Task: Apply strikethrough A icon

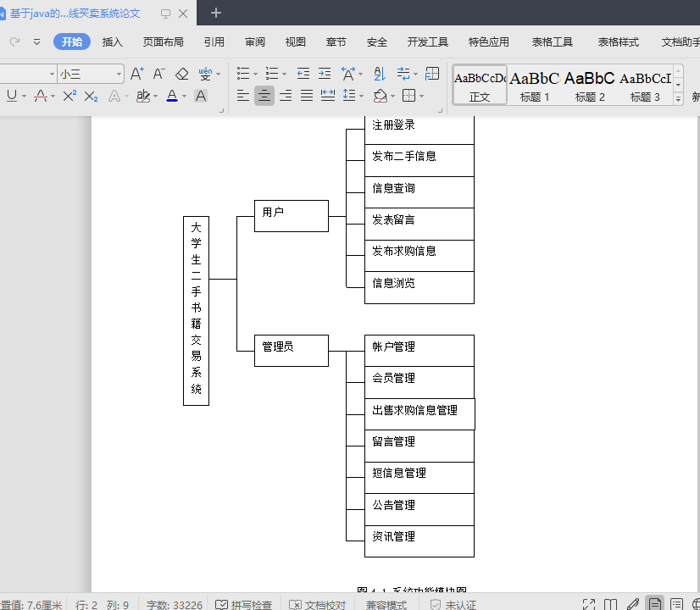Action: pyautogui.click(x=41, y=96)
